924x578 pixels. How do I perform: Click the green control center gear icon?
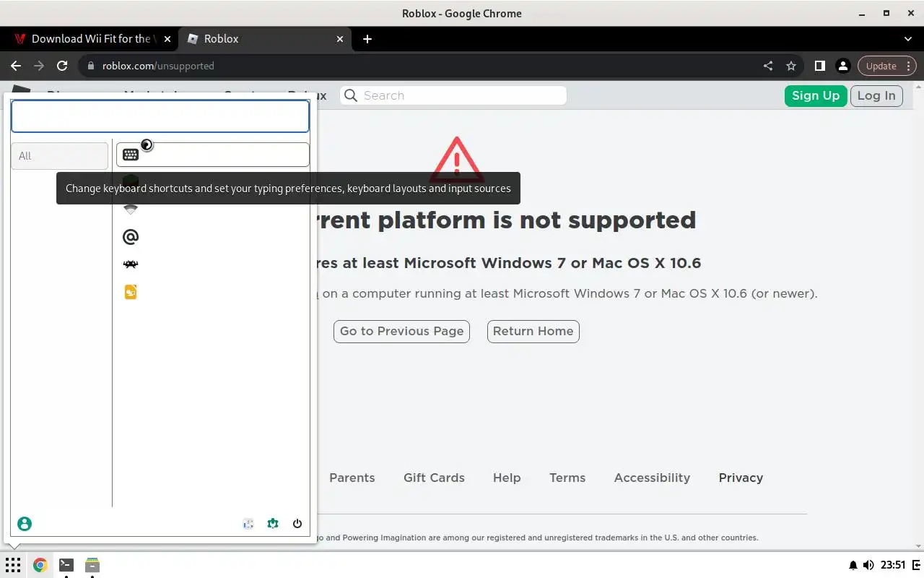pos(273,524)
